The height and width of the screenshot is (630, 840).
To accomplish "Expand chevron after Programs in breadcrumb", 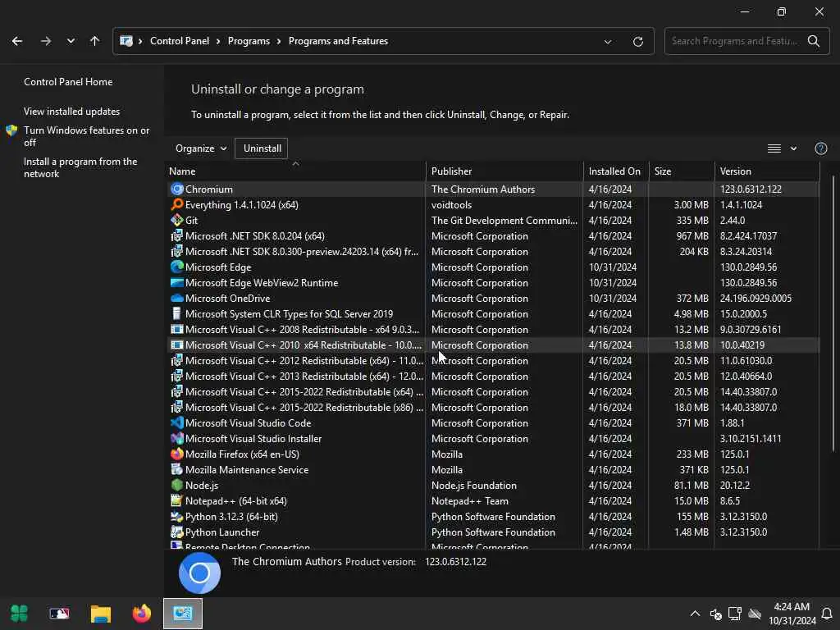I will [279, 41].
